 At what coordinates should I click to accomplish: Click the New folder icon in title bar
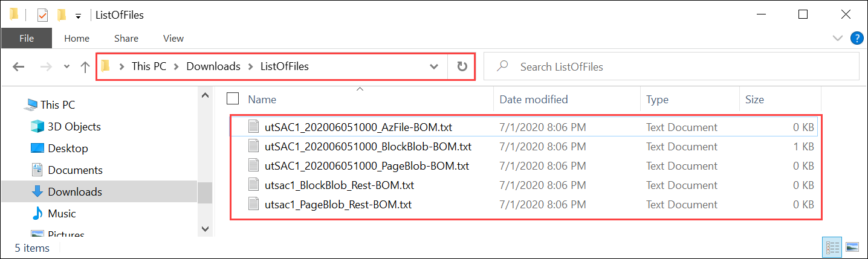point(61,14)
